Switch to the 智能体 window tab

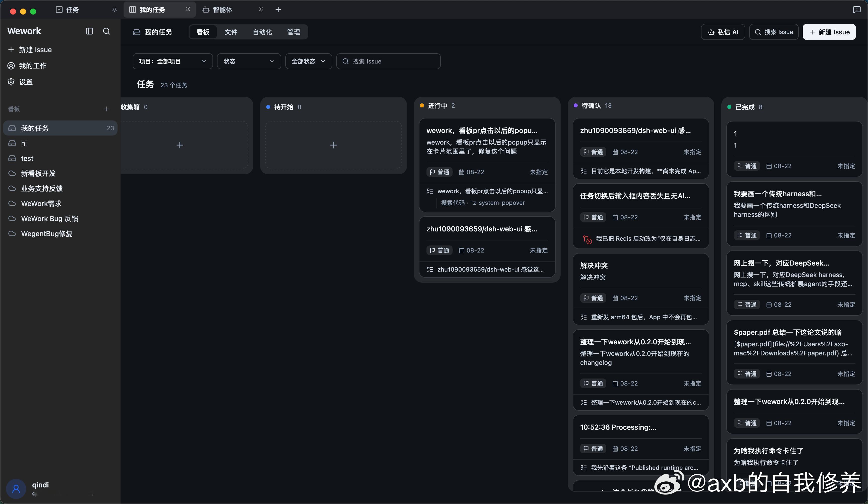233,10
